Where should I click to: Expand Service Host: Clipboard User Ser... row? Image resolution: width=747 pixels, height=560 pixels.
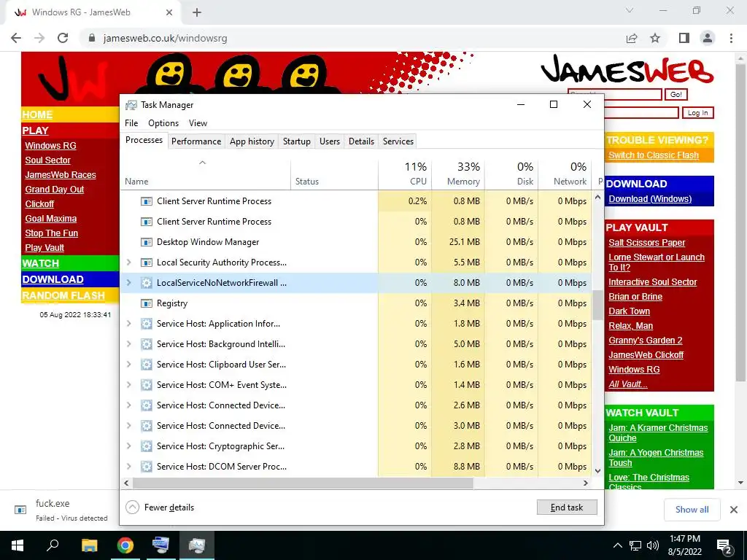[128, 365]
